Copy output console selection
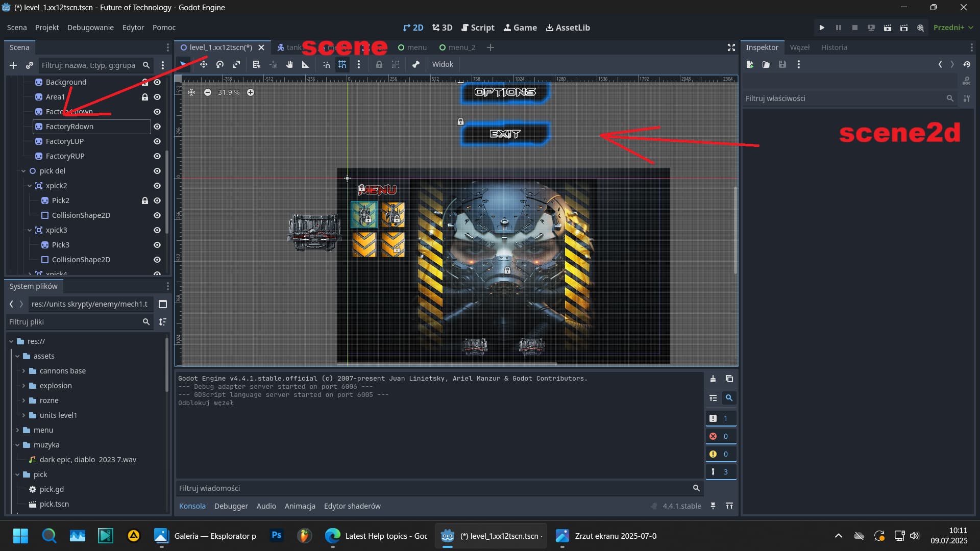 pos(729,379)
